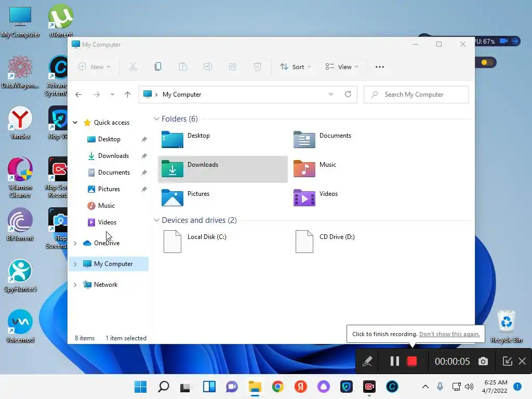Click the Paste clipboard icon
This screenshot has height=399, width=532.
point(183,67)
